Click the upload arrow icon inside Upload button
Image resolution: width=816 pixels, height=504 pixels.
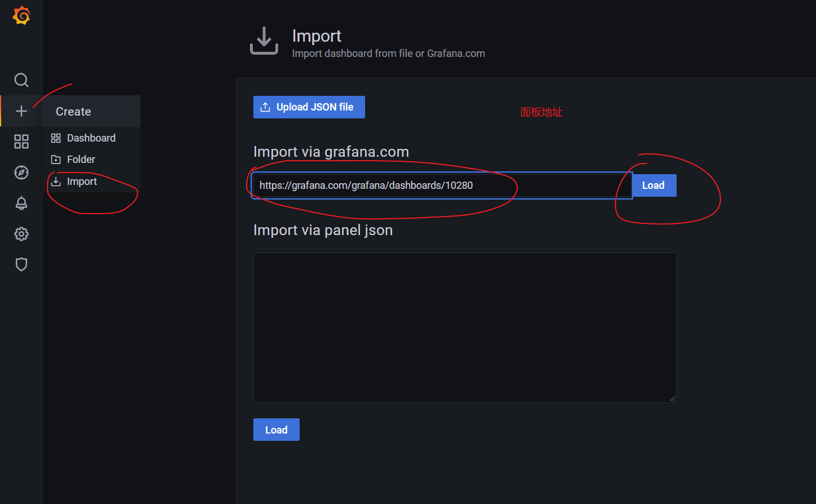[x=265, y=107]
